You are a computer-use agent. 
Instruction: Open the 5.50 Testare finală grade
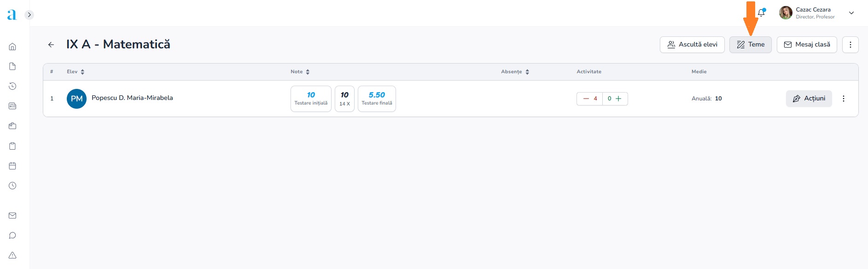click(x=376, y=99)
